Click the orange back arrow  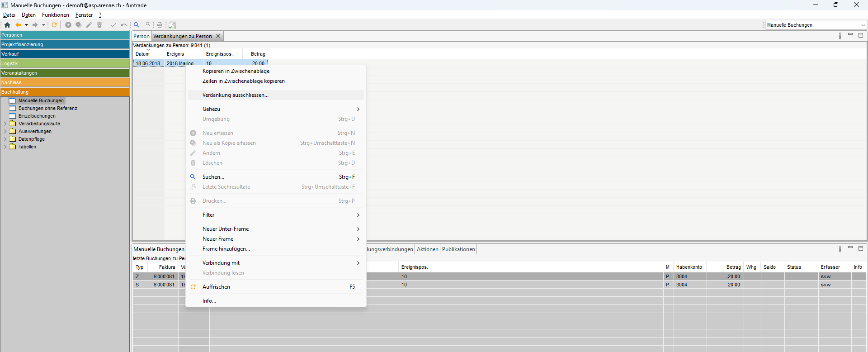(x=18, y=25)
